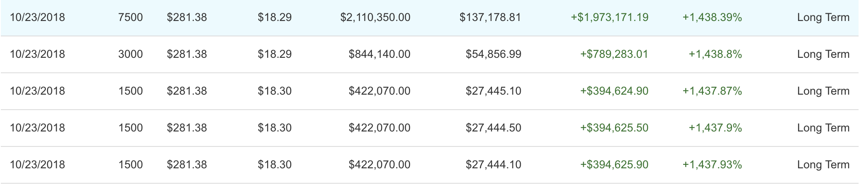868x185 pixels.
Task: Select the +$394,625.50 gain value
Action: pos(614,128)
